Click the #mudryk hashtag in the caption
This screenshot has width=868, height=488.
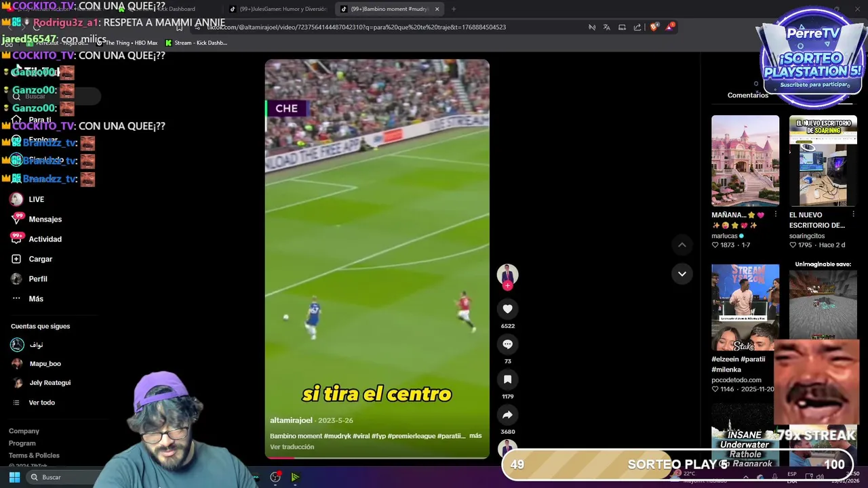337,436
